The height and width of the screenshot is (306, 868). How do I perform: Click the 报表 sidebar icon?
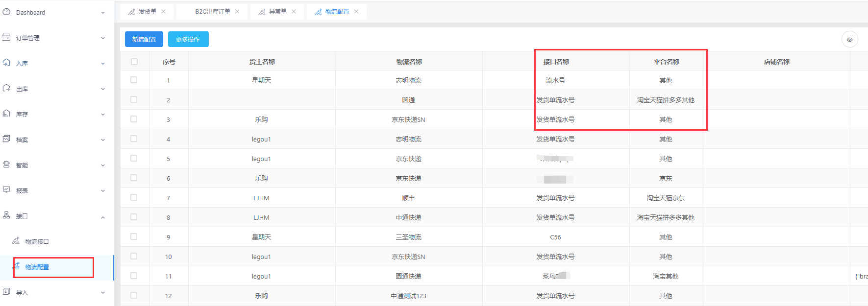(x=6, y=189)
